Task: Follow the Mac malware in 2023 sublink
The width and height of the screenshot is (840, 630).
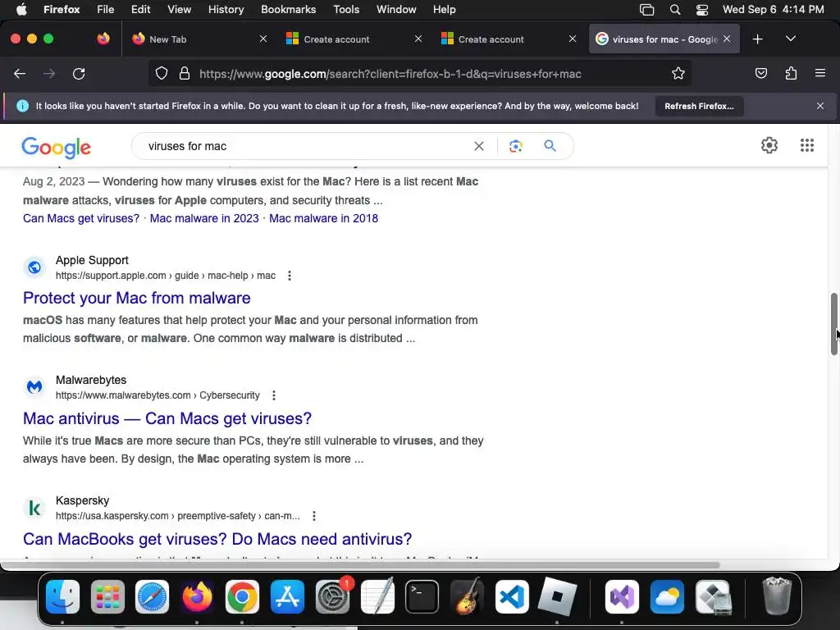Action: (204, 218)
